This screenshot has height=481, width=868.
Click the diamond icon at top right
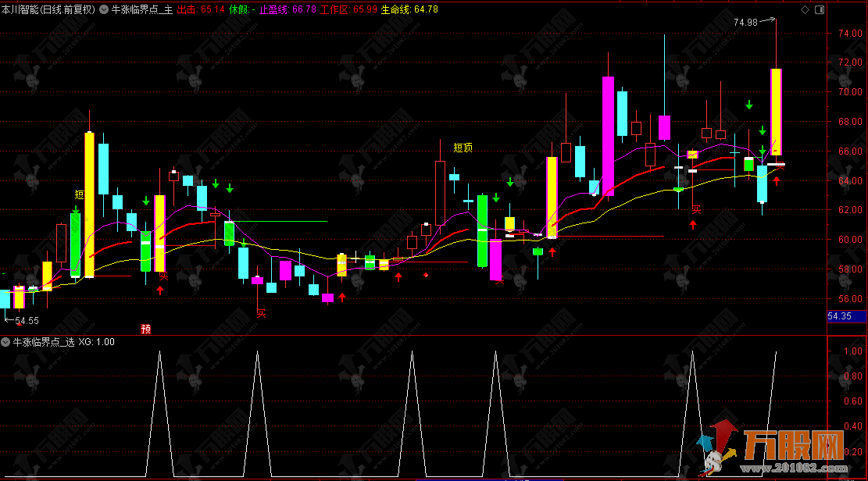click(805, 9)
